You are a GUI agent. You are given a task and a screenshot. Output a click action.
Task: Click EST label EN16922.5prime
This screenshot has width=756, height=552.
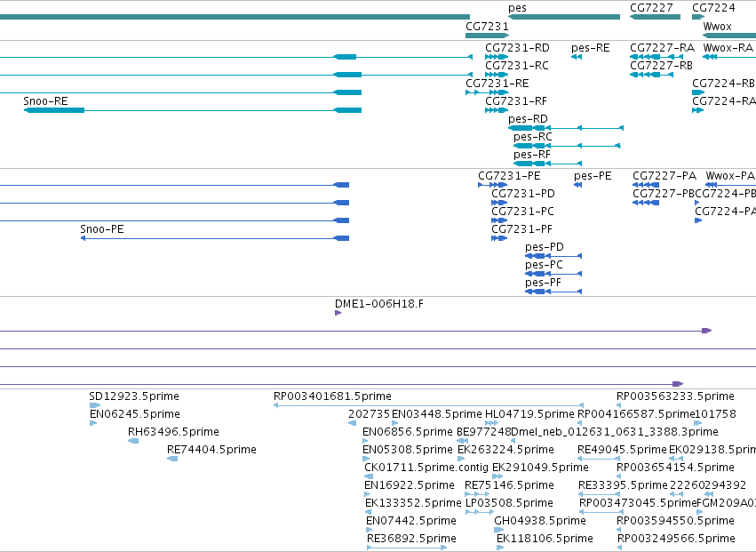click(x=410, y=486)
